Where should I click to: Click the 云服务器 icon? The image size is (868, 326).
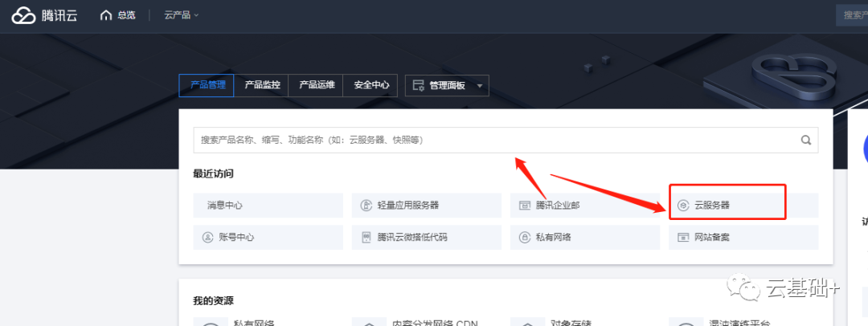click(x=683, y=206)
